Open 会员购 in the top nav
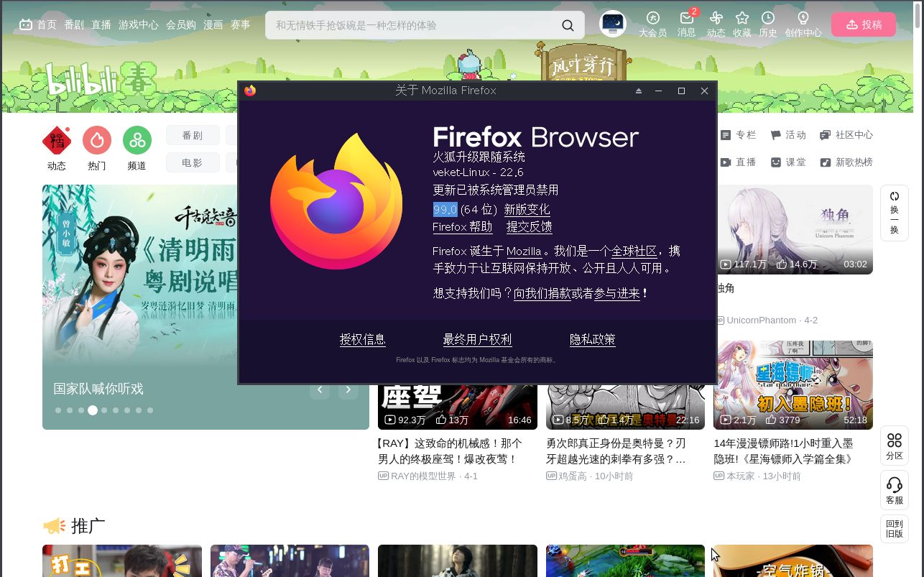Screen dimensions: 924x577 pos(181,24)
